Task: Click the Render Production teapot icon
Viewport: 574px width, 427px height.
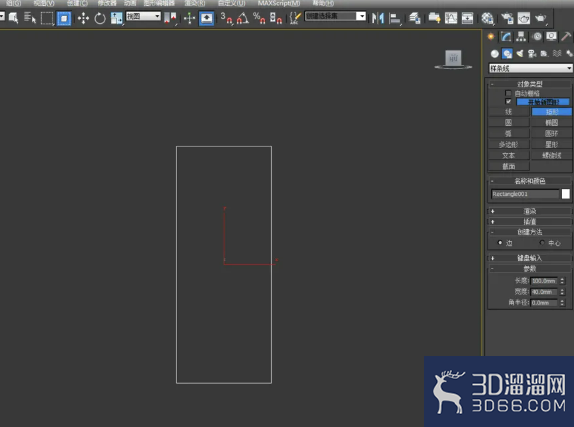Action: [x=540, y=18]
